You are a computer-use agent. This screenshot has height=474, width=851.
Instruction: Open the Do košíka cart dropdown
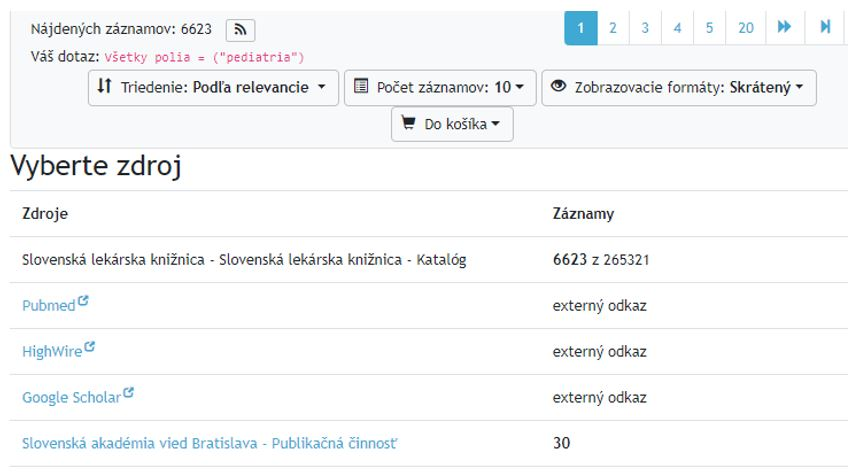tap(452, 125)
